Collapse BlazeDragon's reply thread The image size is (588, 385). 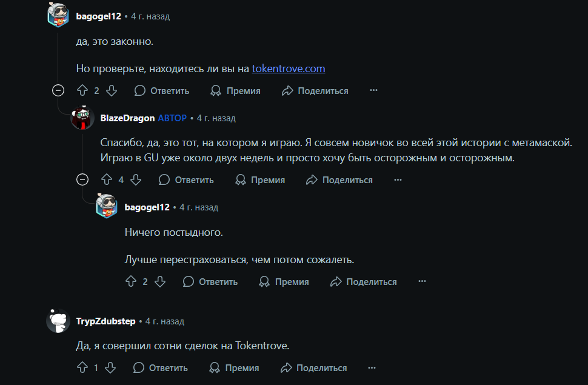pyautogui.click(x=82, y=180)
